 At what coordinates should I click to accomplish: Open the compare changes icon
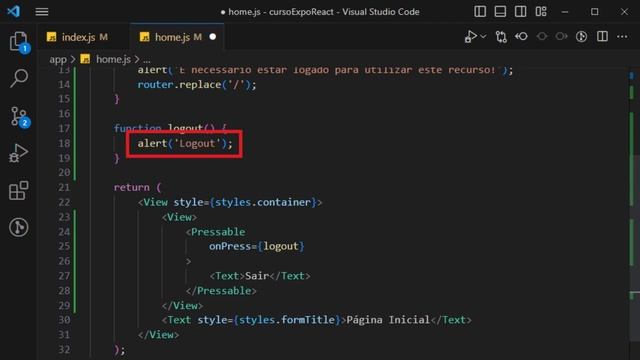pyautogui.click(x=501, y=37)
